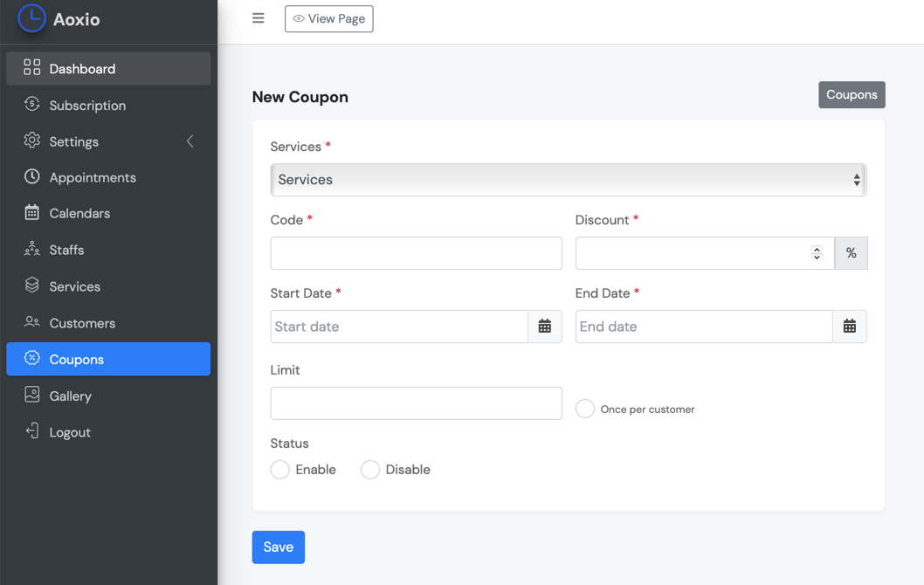Click the Discount number stepper arrows
The width and height of the screenshot is (924, 585).
click(x=817, y=253)
